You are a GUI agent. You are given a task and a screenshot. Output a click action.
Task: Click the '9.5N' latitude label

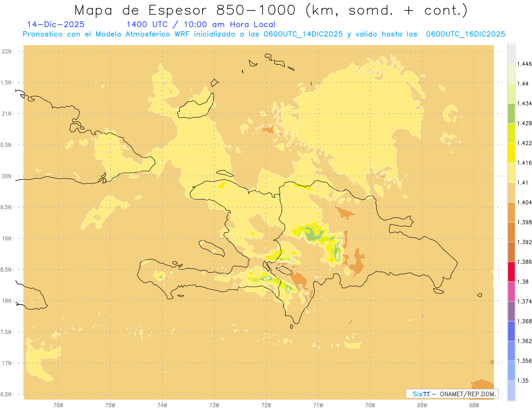click(x=7, y=207)
